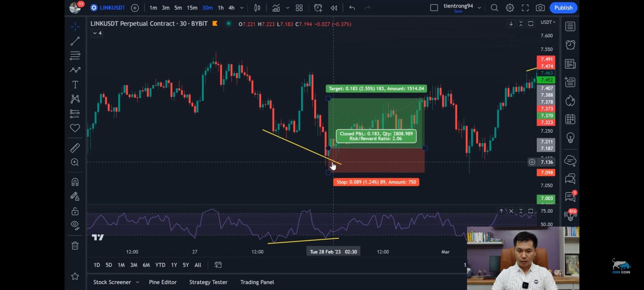
Task: Take a chart snapshot with camera
Action: point(540,8)
